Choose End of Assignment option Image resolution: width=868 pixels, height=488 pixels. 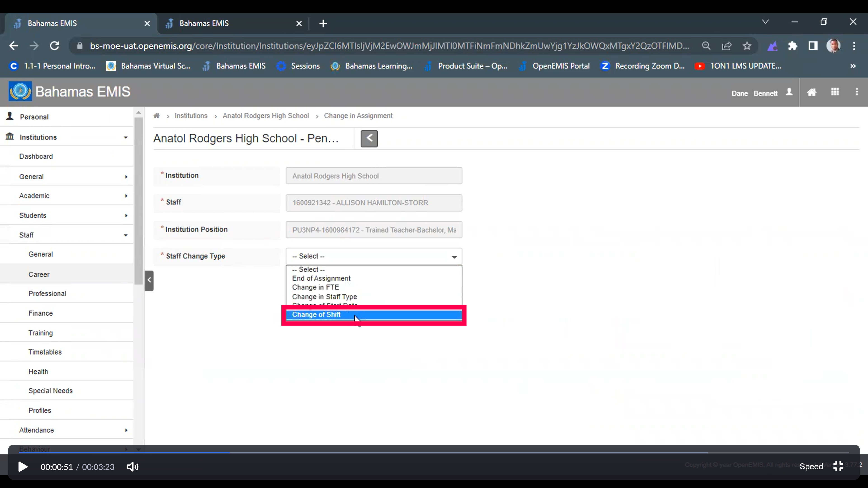coord(374,278)
